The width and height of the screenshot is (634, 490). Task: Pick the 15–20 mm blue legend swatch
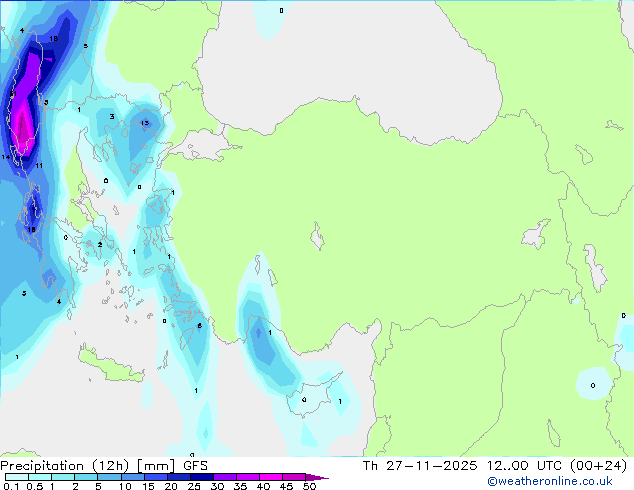(x=155, y=477)
